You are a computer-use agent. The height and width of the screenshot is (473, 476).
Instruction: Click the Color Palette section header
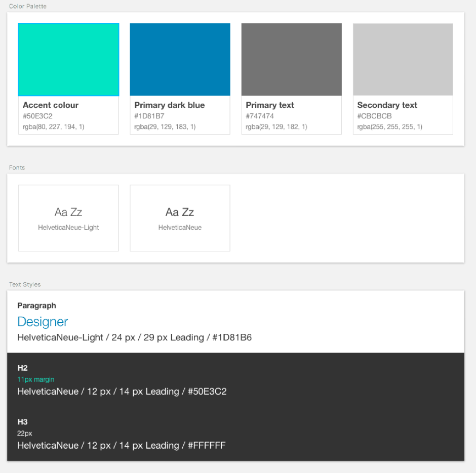[x=28, y=6]
